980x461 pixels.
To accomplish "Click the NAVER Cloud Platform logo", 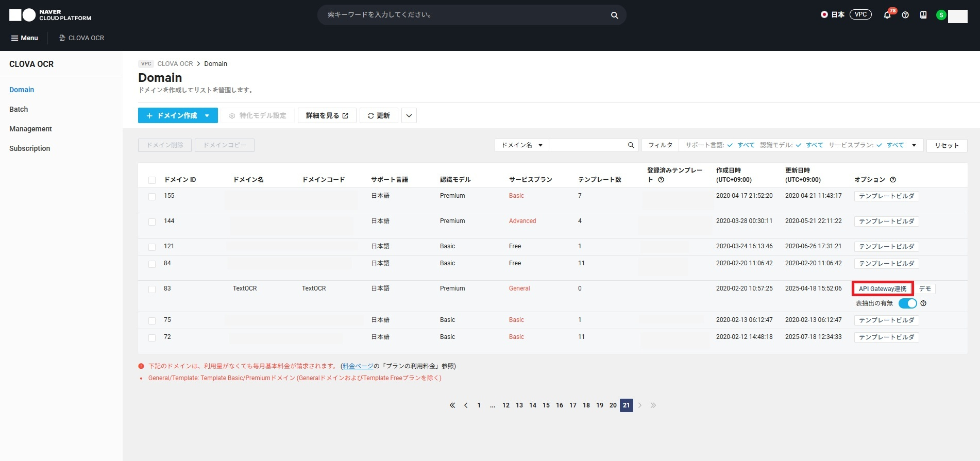I will [x=50, y=15].
